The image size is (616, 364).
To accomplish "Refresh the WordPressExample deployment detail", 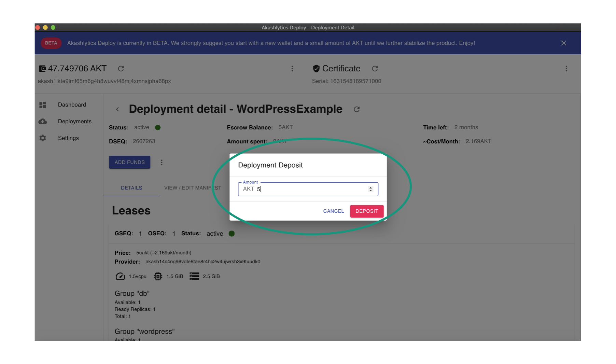I will click(357, 109).
